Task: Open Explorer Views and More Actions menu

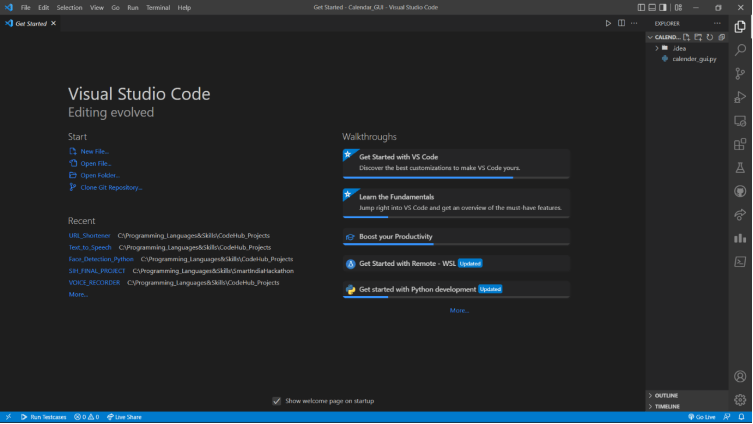Action: (x=717, y=23)
